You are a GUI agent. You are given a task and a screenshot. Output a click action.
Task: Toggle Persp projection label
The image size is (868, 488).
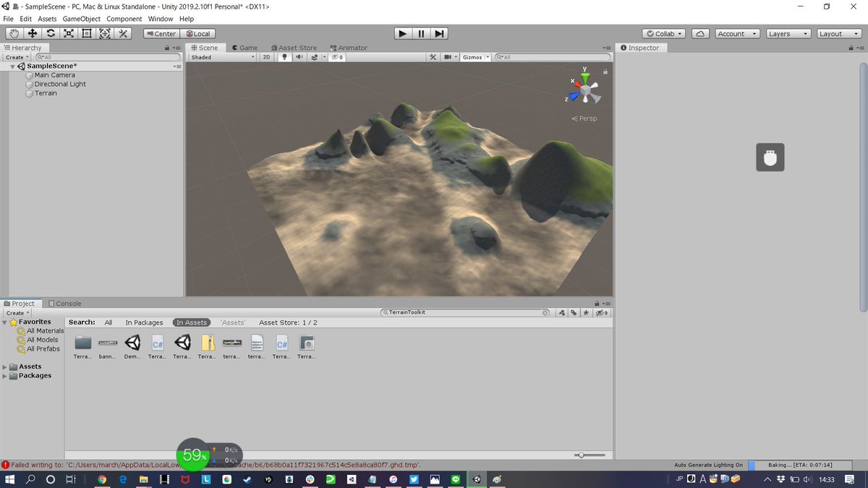pyautogui.click(x=584, y=119)
